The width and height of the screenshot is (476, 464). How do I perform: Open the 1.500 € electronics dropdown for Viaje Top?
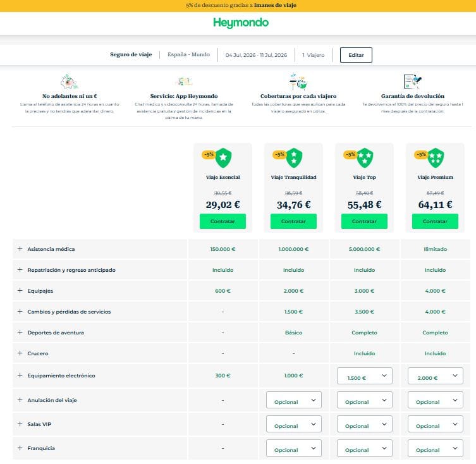(364, 375)
